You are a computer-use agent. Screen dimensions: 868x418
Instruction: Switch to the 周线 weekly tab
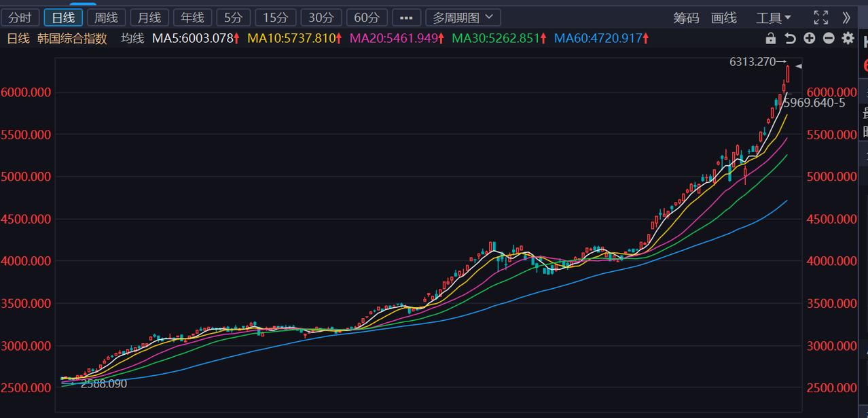point(106,18)
